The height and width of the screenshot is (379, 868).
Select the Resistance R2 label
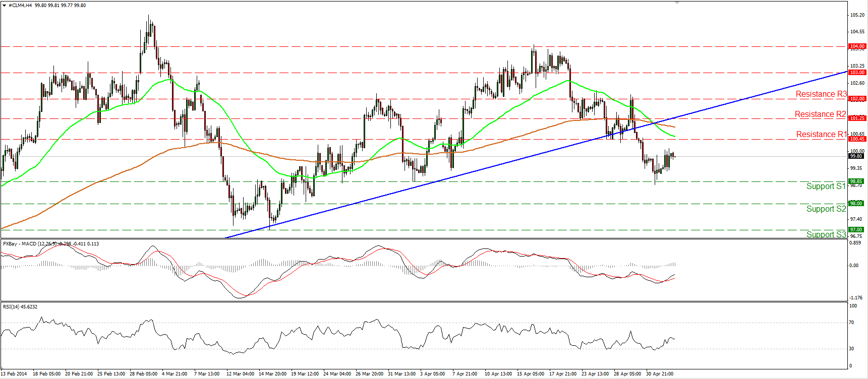click(821, 114)
